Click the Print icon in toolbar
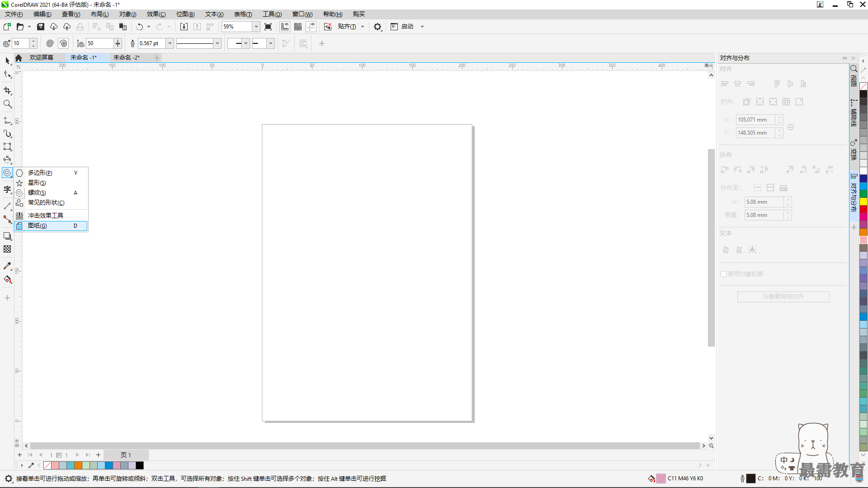 coord(80,27)
